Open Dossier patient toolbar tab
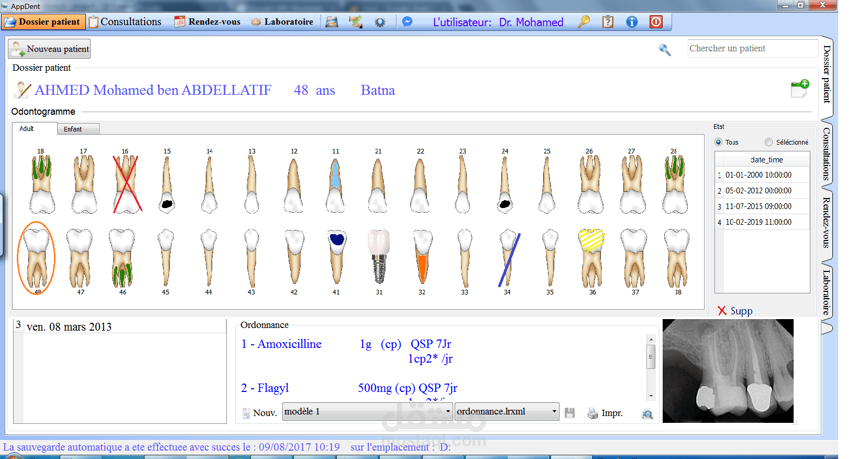The width and height of the screenshot is (868, 459). pyautogui.click(x=43, y=22)
